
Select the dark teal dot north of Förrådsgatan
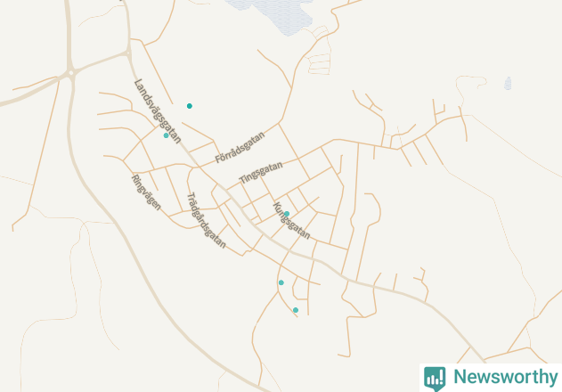pos(190,106)
